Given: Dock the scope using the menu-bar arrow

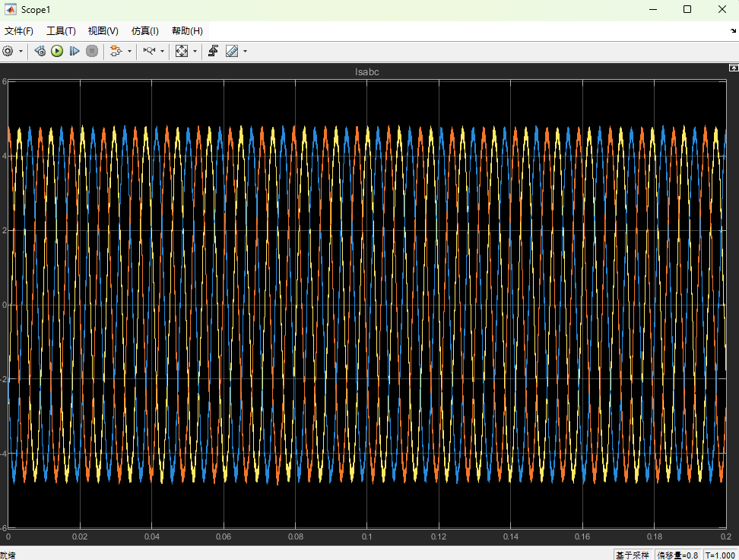Looking at the screenshot, I should 734,30.
